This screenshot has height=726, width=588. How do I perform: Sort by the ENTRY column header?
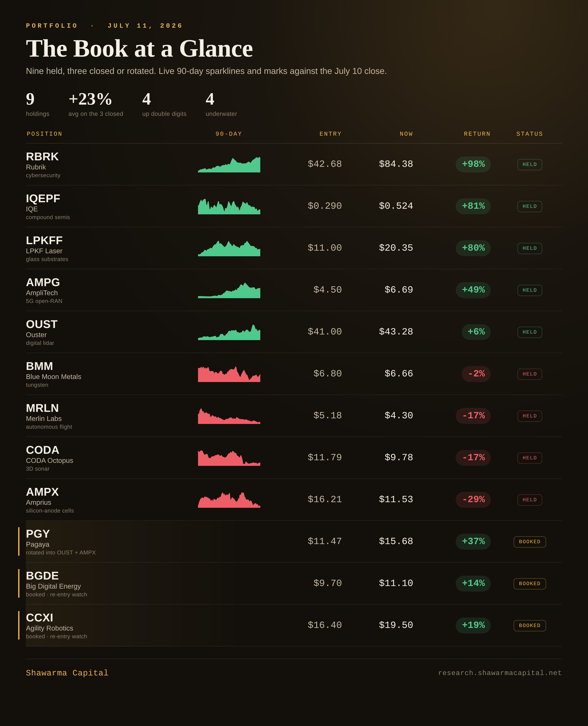(x=331, y=134)
